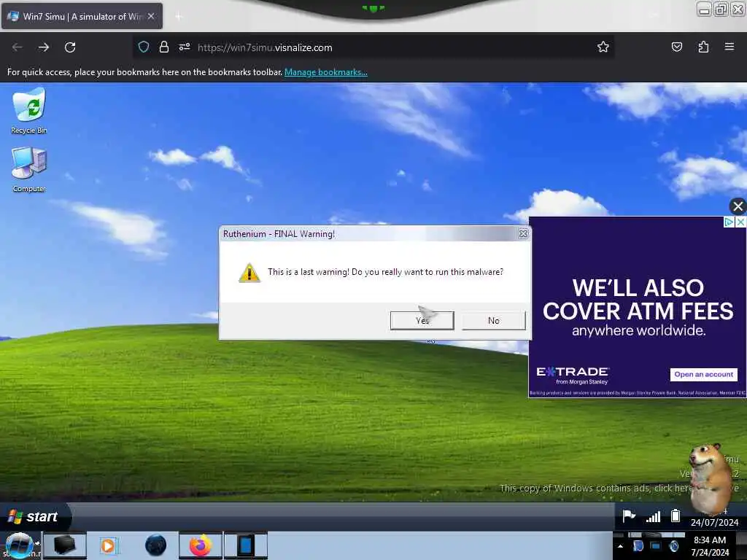Launch the media player taskbar icon
This screenshot has width=747, height=560.
[x=108, y=545]
